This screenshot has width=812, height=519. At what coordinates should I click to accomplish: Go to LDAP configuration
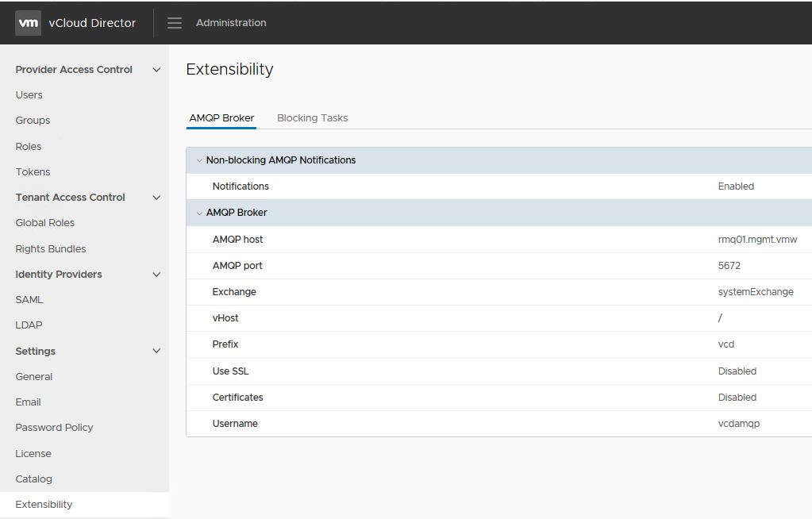[x=29, y=325]
